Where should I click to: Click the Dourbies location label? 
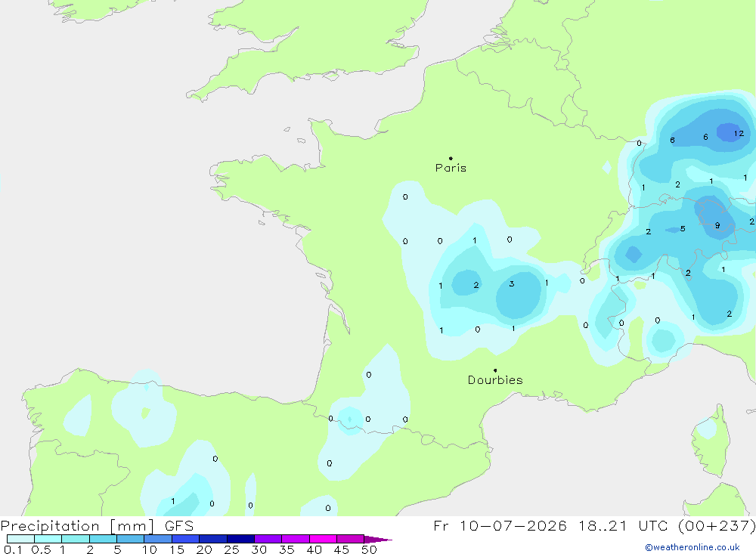pos(495,380)
